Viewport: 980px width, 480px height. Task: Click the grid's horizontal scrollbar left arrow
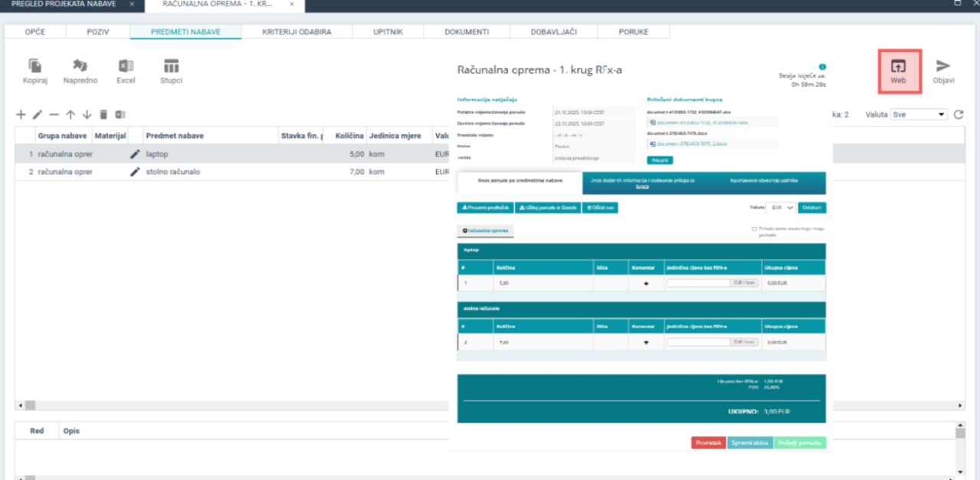pos(20,405)
